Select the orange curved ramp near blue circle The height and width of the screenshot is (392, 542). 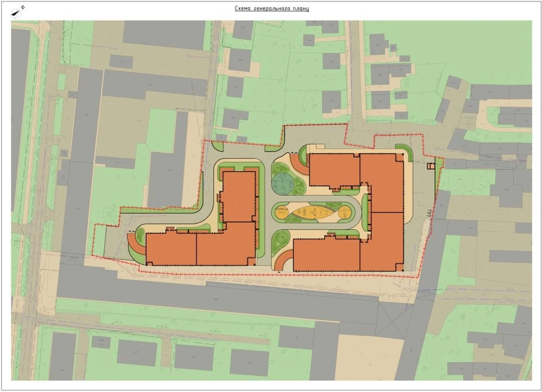(297, 165)
